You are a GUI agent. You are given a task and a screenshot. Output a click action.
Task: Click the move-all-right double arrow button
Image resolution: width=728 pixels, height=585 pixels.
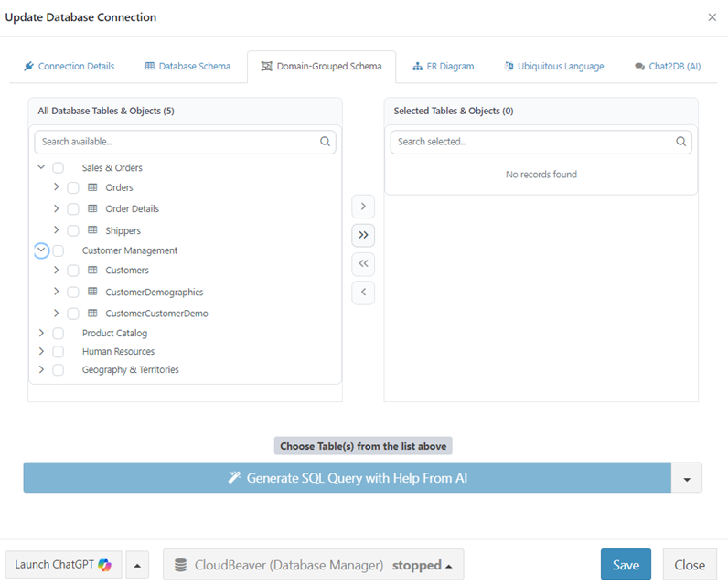coord(363,235)
